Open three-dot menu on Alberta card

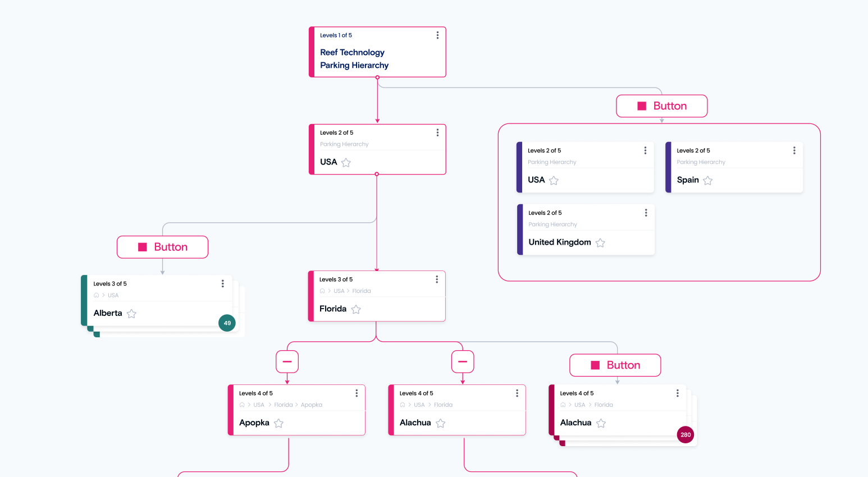pos(223,283)
